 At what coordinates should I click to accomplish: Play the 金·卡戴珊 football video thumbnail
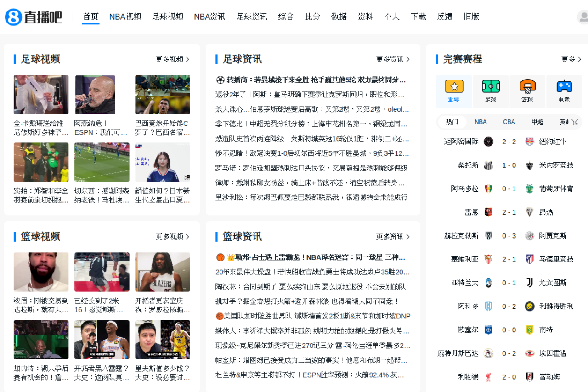[x=41, y=95]
